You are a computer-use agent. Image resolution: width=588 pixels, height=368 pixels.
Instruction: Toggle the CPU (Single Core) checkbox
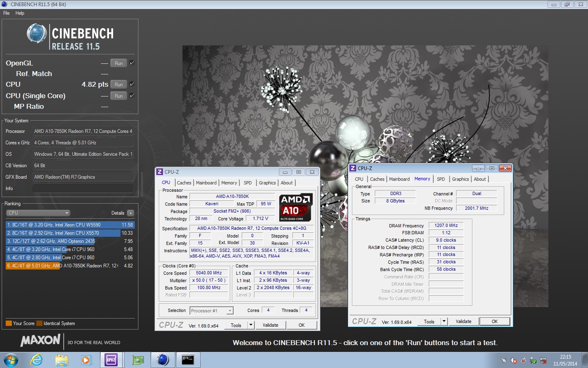[132, 96]
